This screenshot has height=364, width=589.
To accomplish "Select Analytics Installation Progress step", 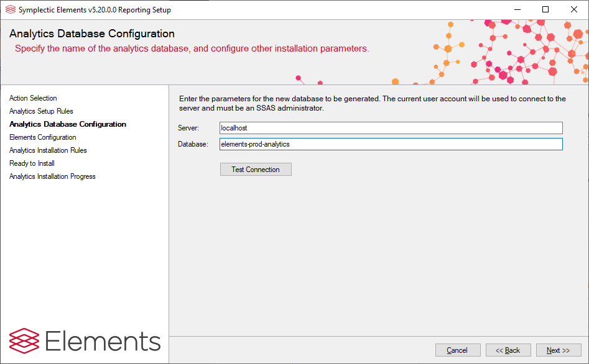I will pyautogui.click(x=52, y=176).
